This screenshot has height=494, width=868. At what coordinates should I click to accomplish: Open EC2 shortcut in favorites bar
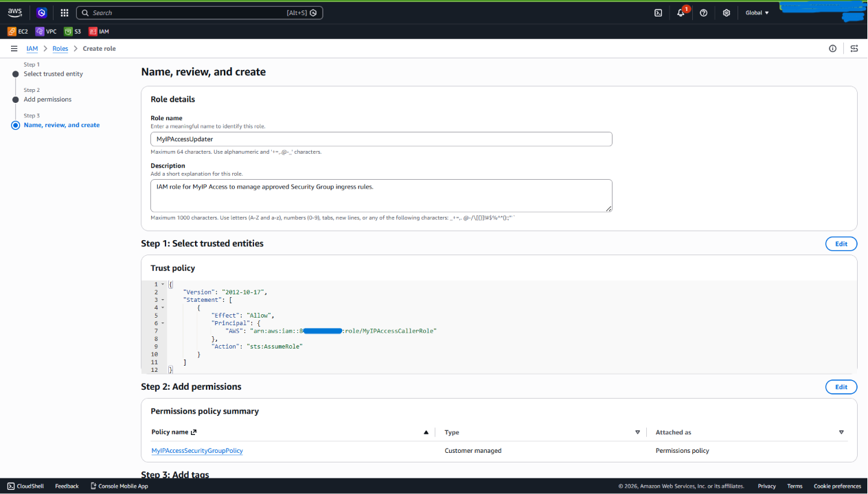point(18,31)
